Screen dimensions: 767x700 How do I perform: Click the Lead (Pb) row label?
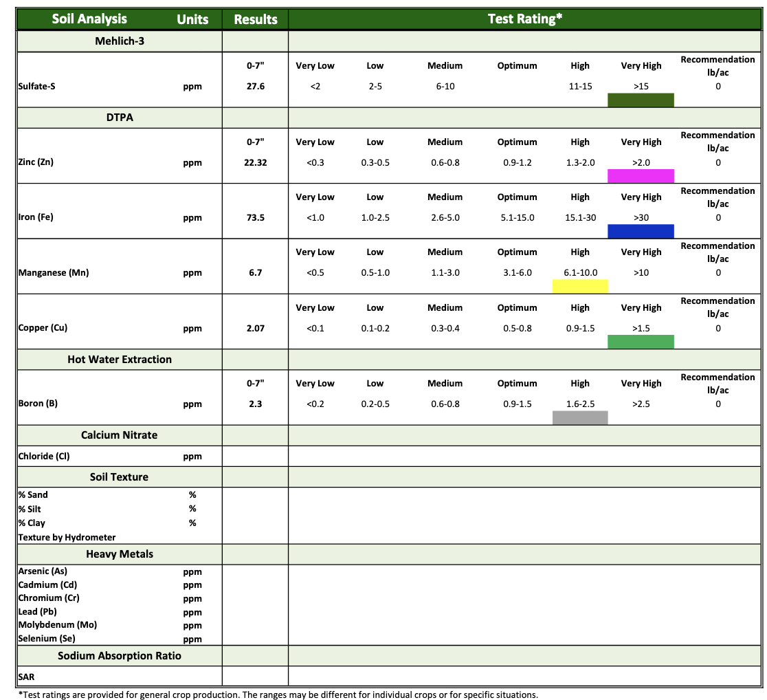(x=37, y=612)
